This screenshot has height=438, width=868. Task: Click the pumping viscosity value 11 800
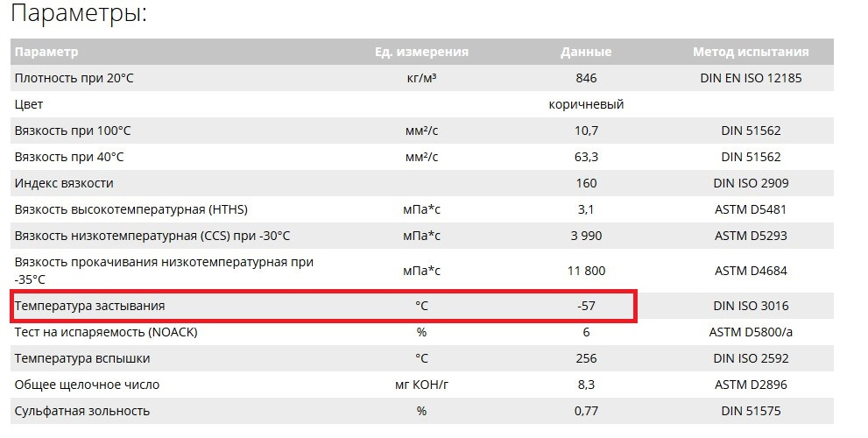click(x=586, y=271)
